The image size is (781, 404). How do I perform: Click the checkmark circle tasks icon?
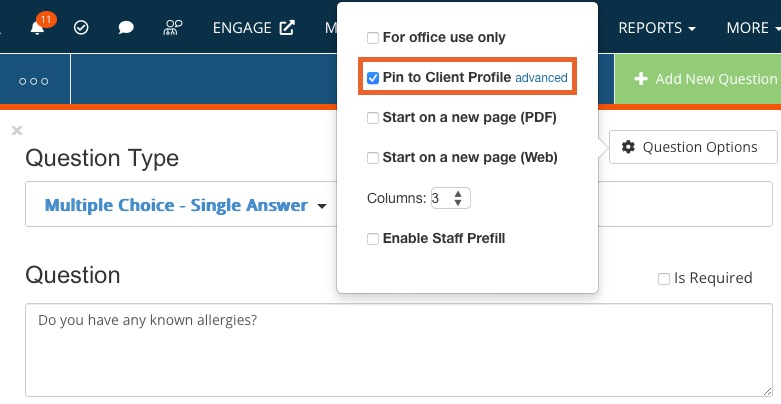[x=81, y=28]
